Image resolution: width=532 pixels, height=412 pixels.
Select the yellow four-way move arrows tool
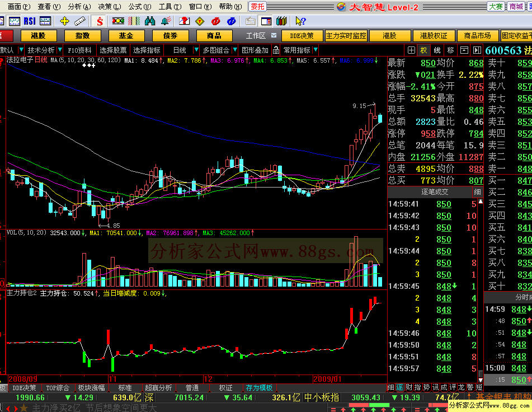tap(64, 21)
